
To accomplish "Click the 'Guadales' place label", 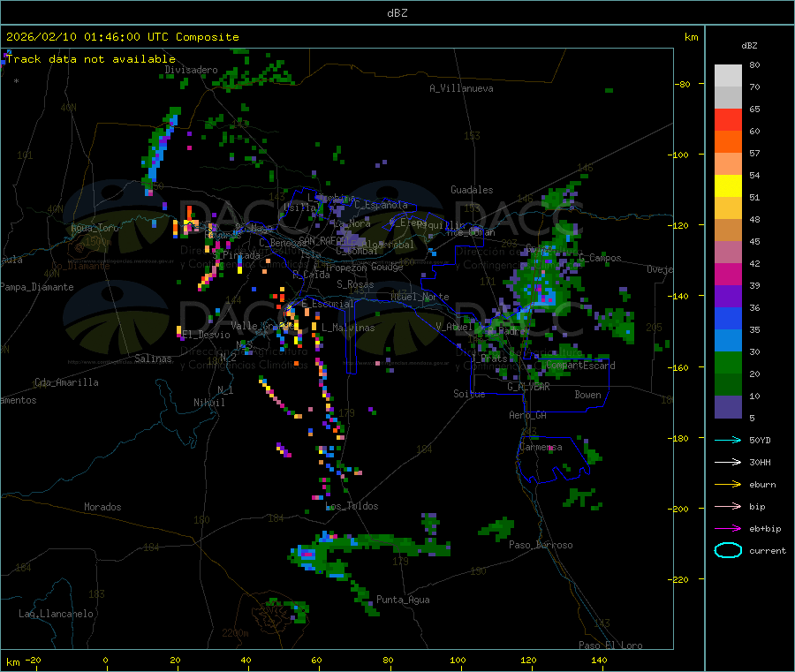I will coord(472,190).
